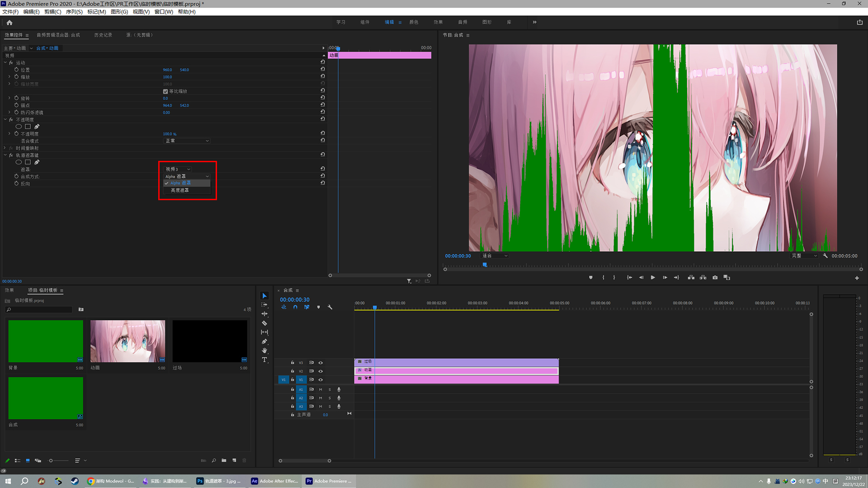
Task: Select the Hand tool
Action: [264, 351]
